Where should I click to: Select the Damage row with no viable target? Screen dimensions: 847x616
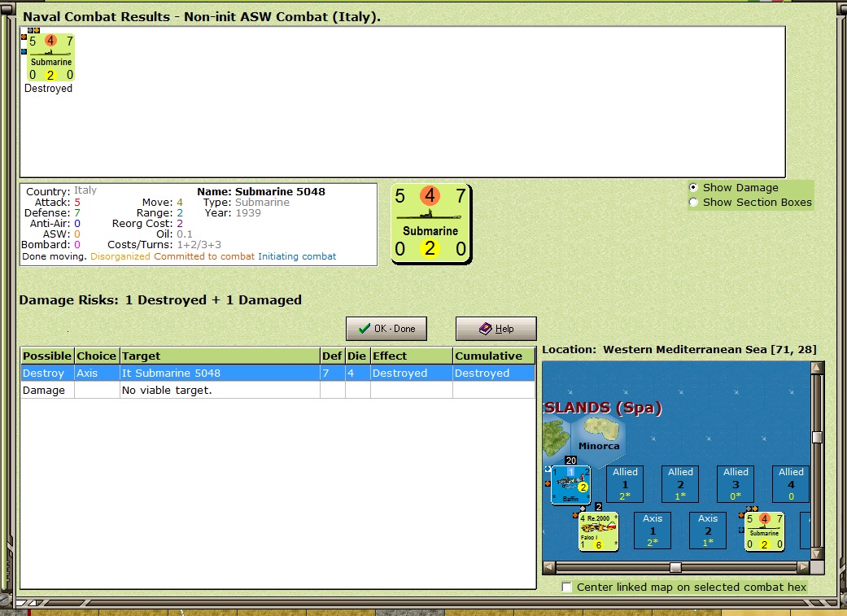(x=277, y=390)
